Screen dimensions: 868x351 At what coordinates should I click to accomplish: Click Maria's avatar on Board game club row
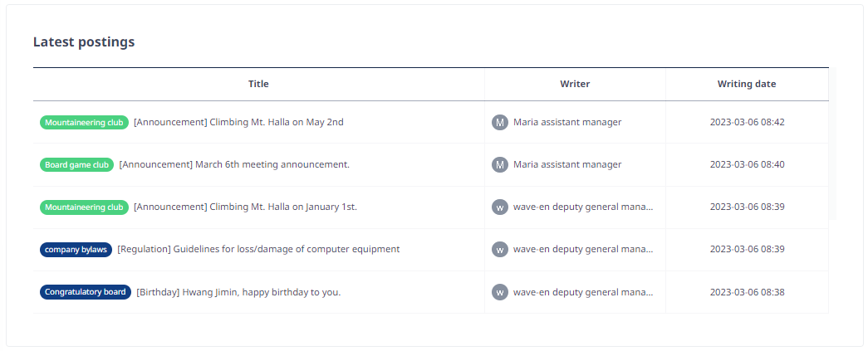pos(500,165)
